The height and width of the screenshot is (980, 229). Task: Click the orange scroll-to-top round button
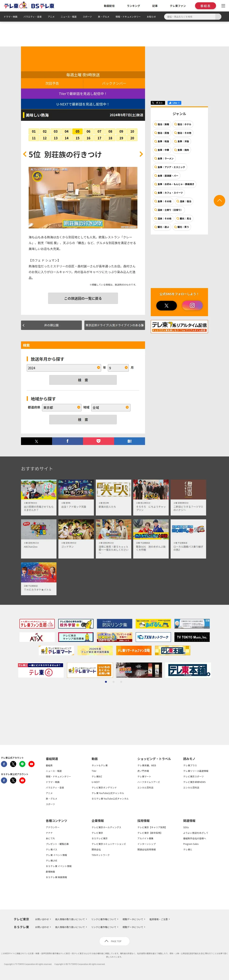pyautogui.click(x=219, y=201)
